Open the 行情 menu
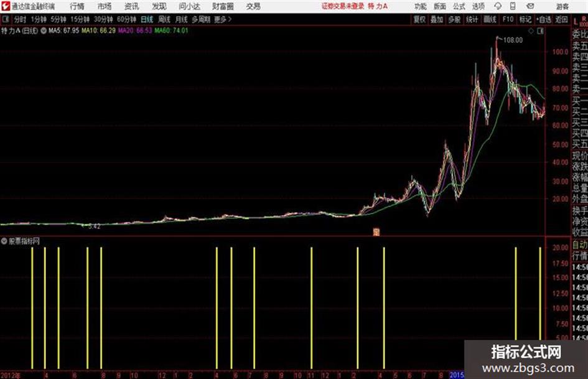Screen dimensions: 588x379 [x=77, y=6]
